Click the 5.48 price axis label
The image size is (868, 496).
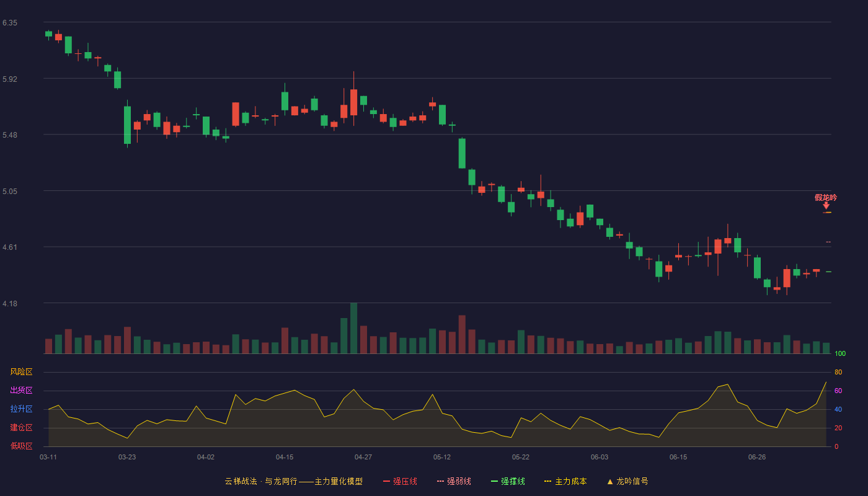tap(10, 135)
